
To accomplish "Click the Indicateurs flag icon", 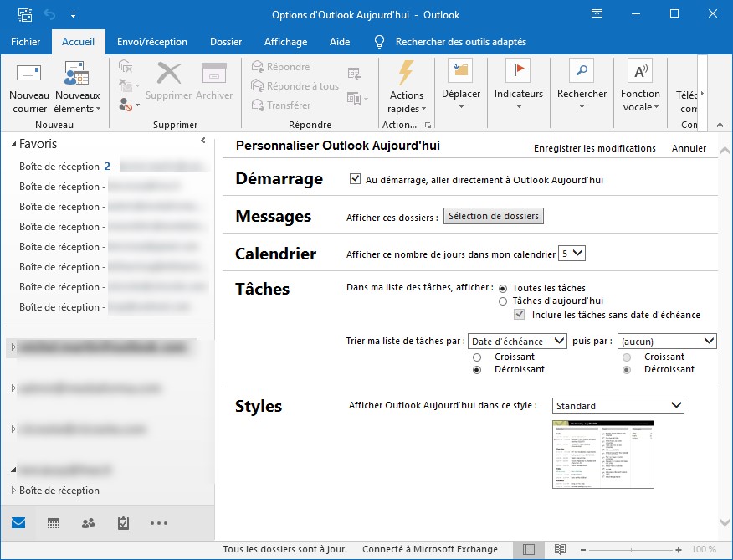I will (x=519, y=71).
